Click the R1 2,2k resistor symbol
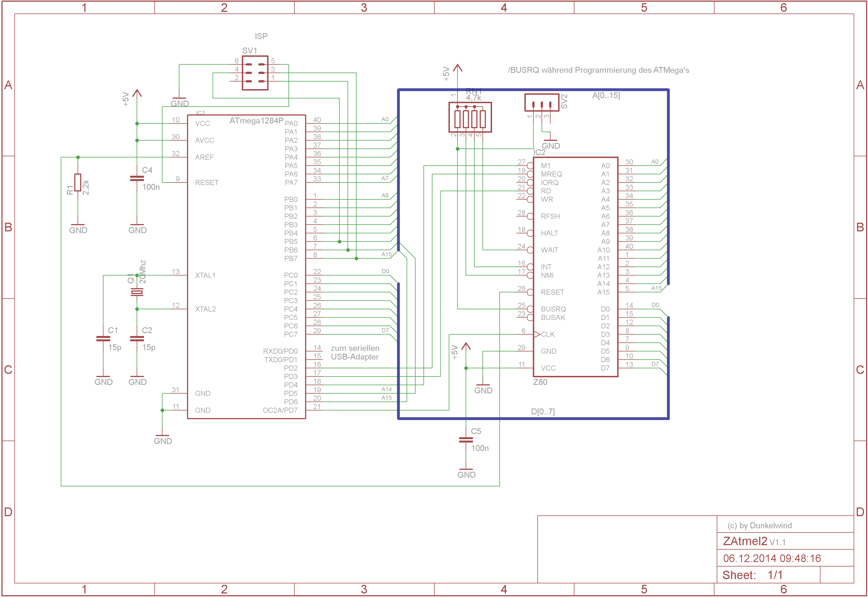This screenshot has width=868, height=598. [x=78, y=182]
